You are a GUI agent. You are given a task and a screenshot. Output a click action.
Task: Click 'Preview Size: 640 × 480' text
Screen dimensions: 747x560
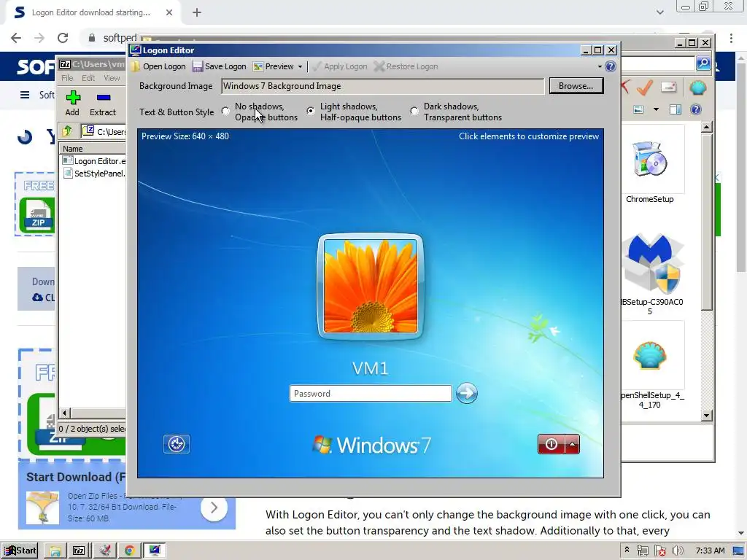click(185, 136)
